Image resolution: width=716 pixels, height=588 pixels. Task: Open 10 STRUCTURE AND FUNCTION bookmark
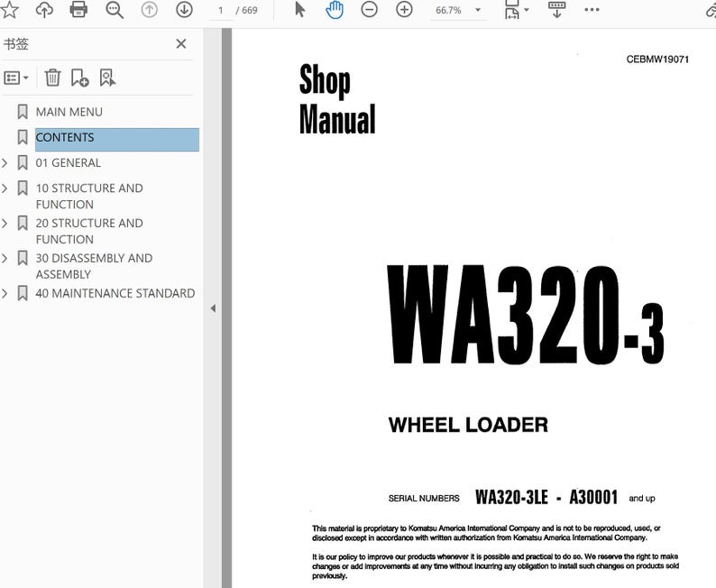point(89,197)
